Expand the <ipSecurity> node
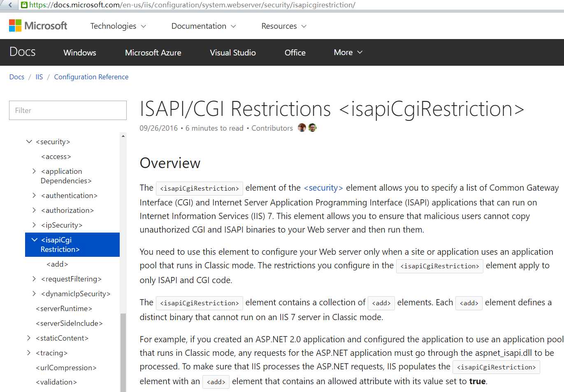 [x=34, y=225]
